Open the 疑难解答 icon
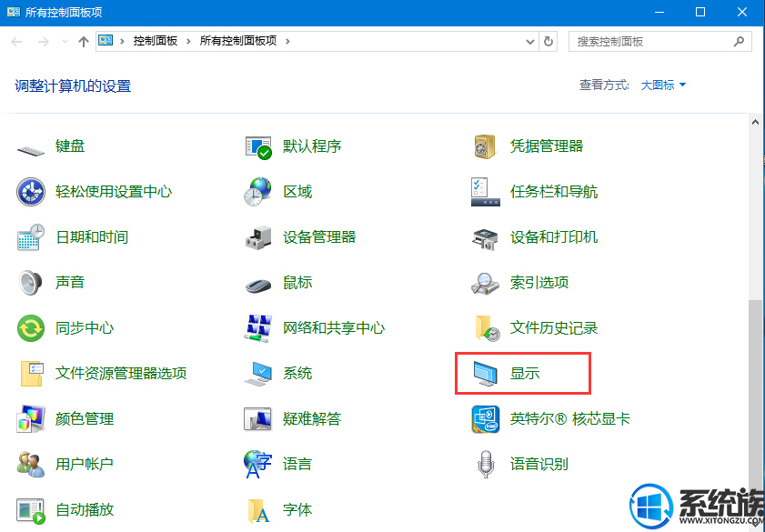 [x=257, y=419]
